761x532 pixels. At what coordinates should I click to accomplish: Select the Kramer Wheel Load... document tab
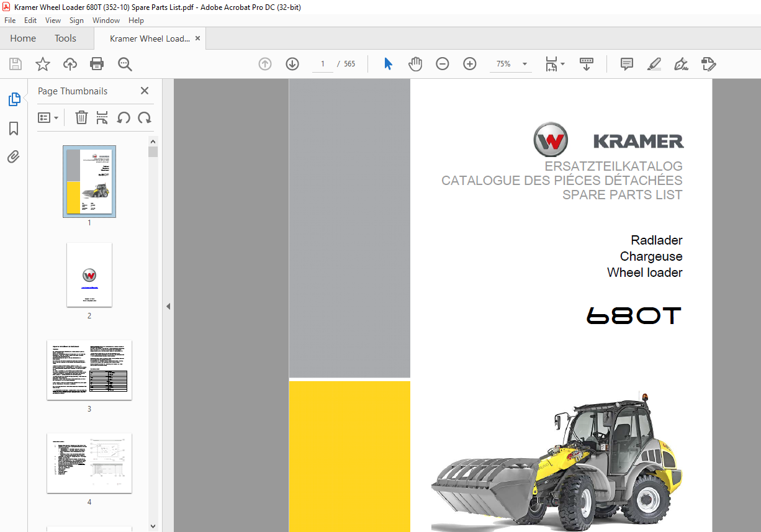click(150, 38)
